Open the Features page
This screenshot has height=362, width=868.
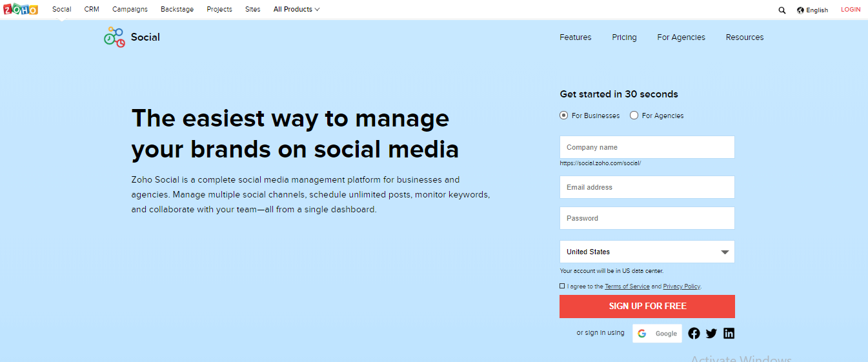(x=576, y=37)
